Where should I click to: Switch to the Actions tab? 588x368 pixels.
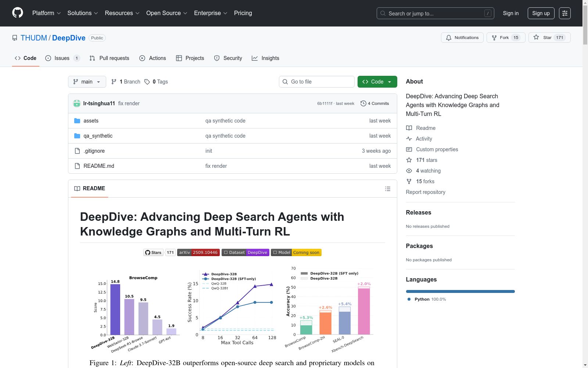tap(153, 58)
